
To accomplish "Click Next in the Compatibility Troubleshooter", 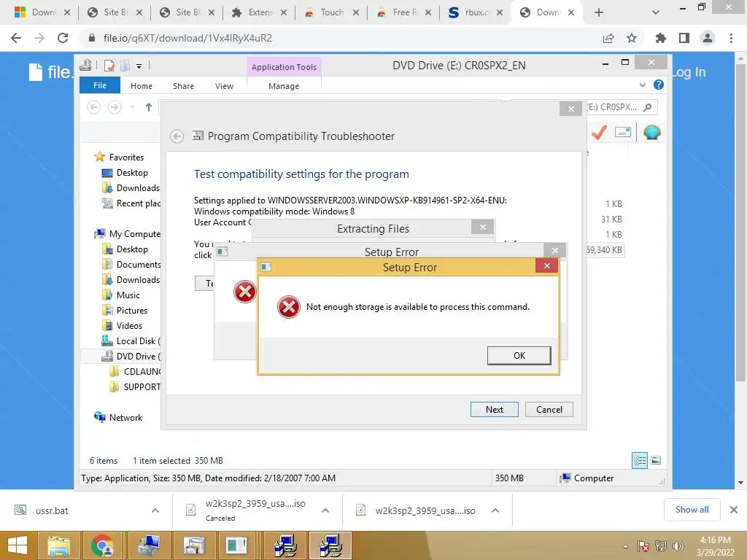I will click(494, 410).
